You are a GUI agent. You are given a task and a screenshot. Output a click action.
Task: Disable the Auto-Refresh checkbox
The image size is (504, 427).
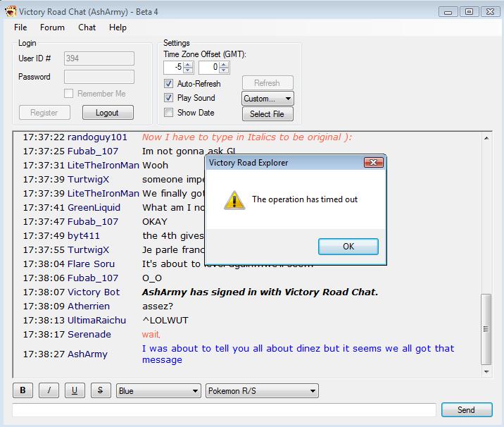[168, 84]
